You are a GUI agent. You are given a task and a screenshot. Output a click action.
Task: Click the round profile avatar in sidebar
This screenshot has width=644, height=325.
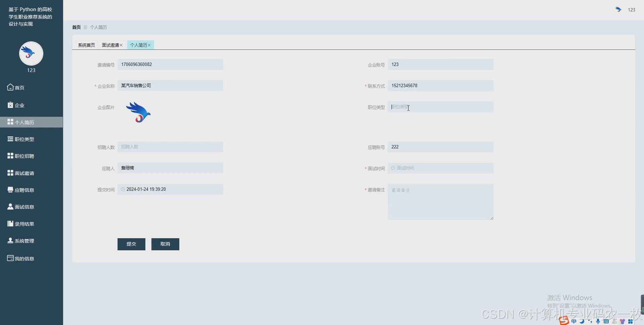[x=31, y=53]
